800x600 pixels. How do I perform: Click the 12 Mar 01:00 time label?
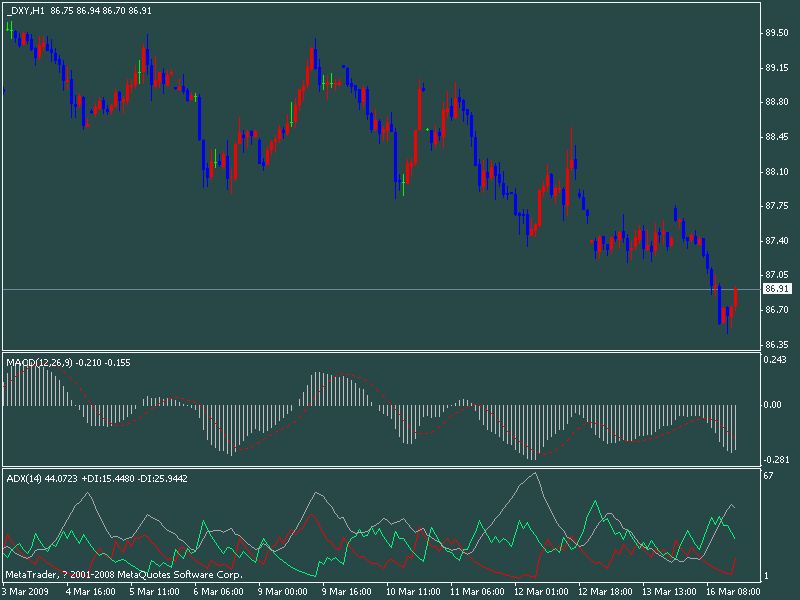tap(542, 592)
